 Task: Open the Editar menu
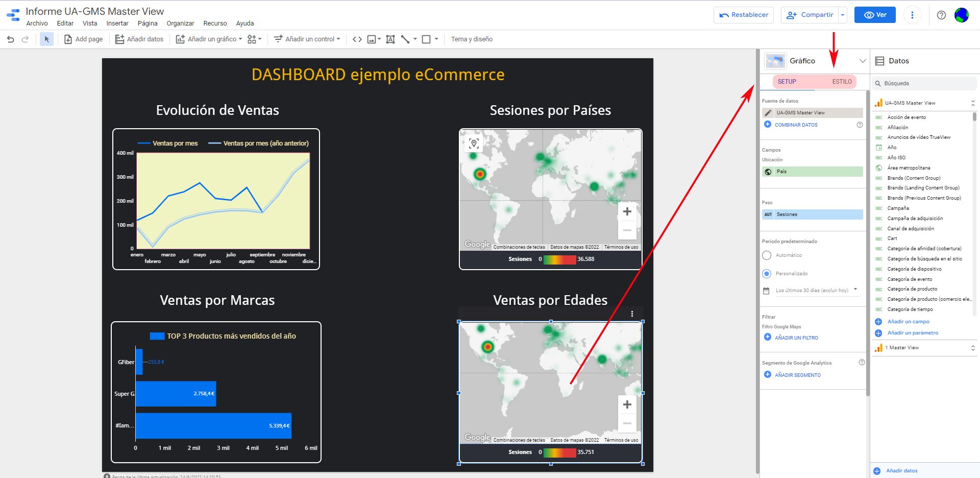click(65, 23)
